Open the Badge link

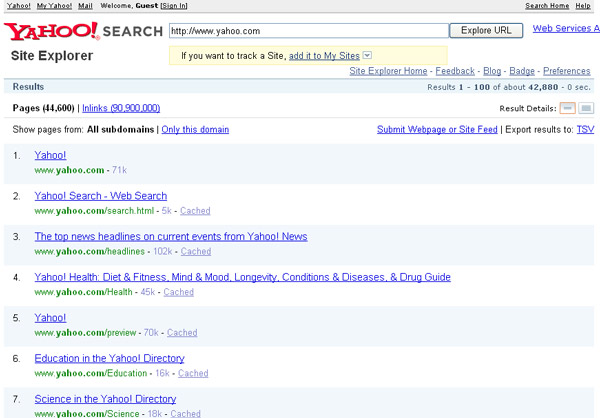click(x=522, y=71)
